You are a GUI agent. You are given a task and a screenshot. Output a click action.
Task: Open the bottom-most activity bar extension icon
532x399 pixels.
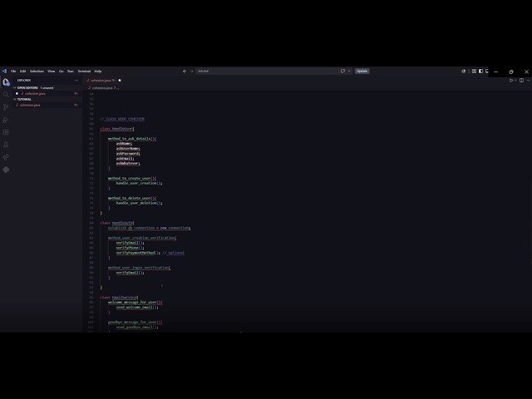(6, 170)
